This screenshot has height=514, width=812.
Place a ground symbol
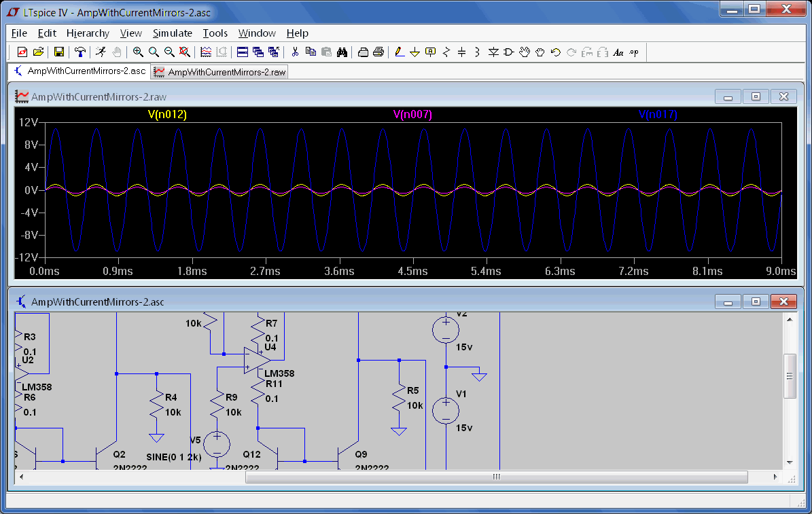[414, 52]
